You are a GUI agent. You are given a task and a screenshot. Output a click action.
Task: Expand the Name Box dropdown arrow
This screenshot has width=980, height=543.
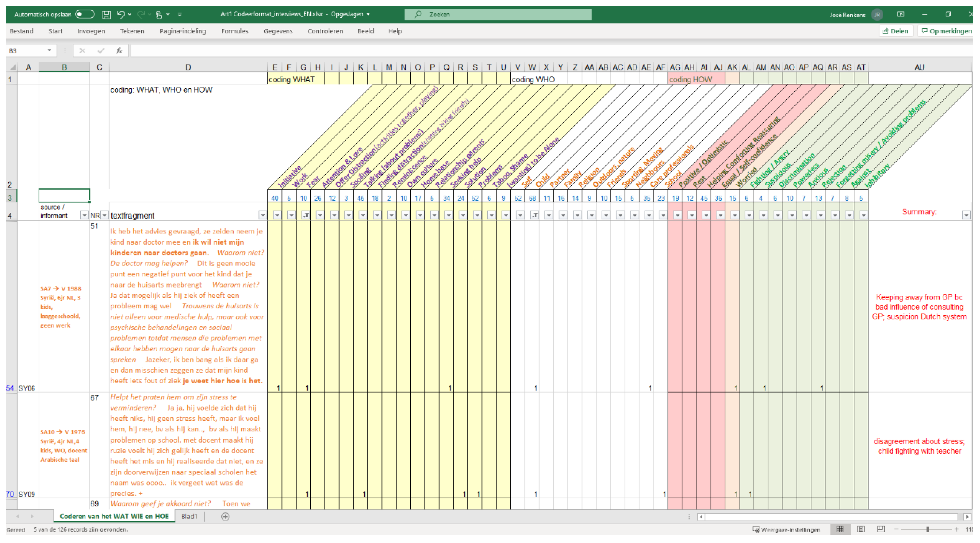pyautogui.click(x=49, y=51)
